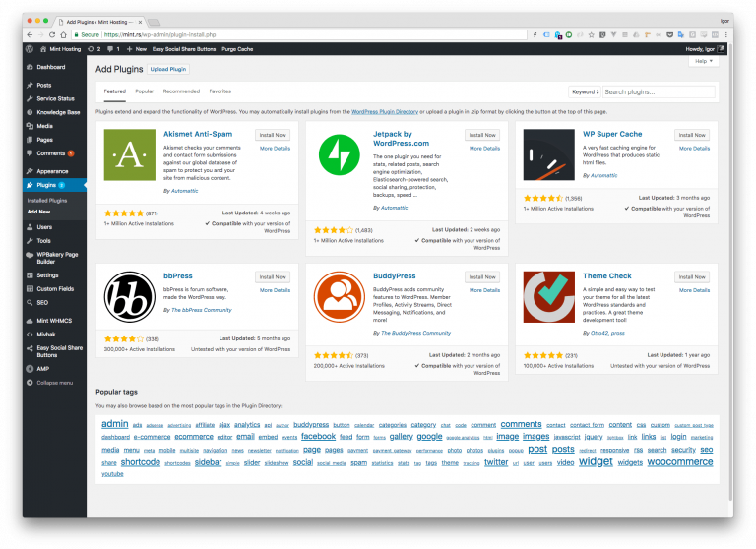Install Theme Check now
The width and height of the screenshot is (756, 549).
[x=692, y=277]
